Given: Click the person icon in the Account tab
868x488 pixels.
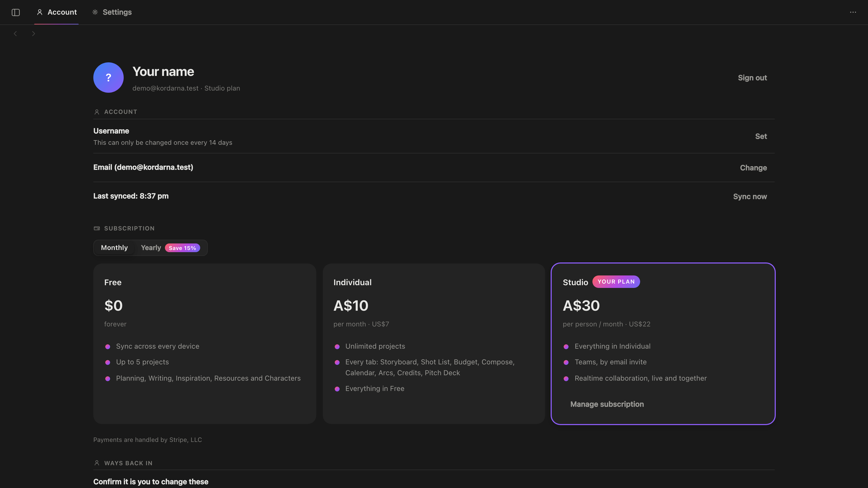Looking at the screenshot, I should 40,12.
